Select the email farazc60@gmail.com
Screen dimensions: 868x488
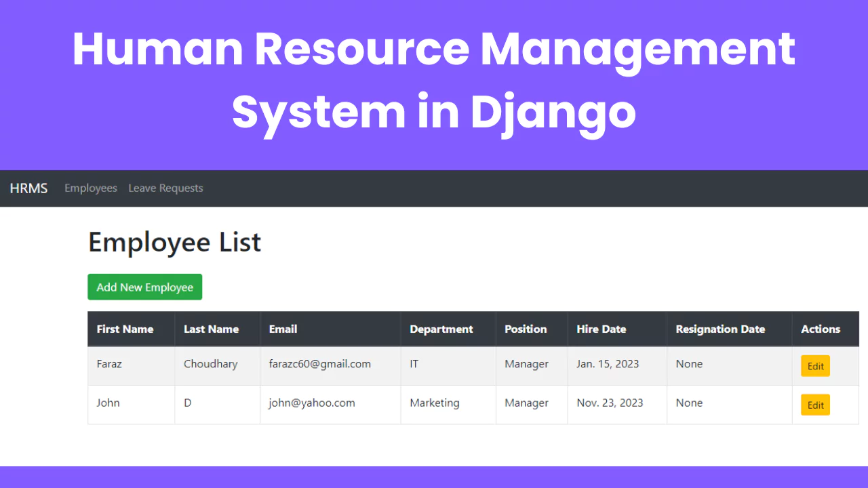(x=320, y=364)
